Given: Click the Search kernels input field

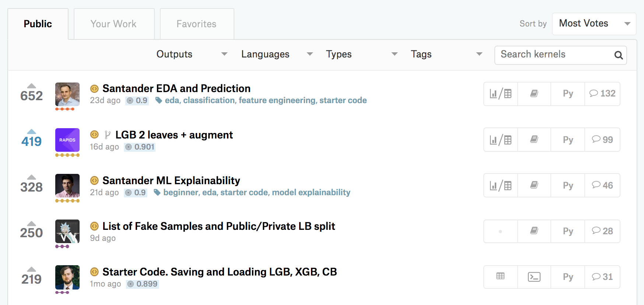Looking at the screenshot, I should click(553, 55).
